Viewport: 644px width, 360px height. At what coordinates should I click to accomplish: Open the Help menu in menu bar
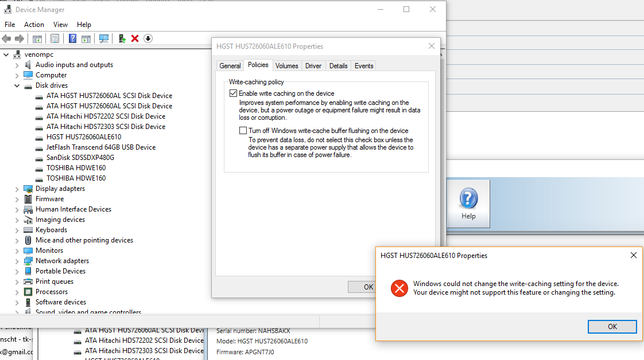(x=84, y=25)
